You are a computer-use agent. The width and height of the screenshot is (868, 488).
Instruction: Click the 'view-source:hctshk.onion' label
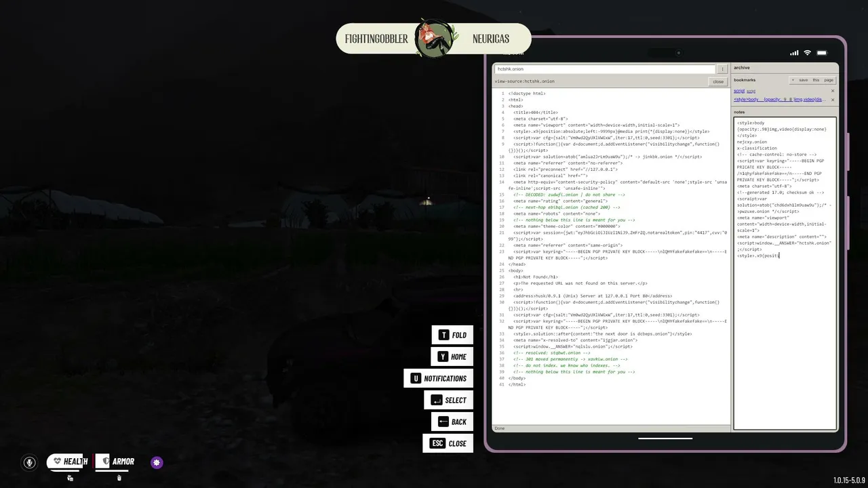pyautogui.click(x=524, y=81)
